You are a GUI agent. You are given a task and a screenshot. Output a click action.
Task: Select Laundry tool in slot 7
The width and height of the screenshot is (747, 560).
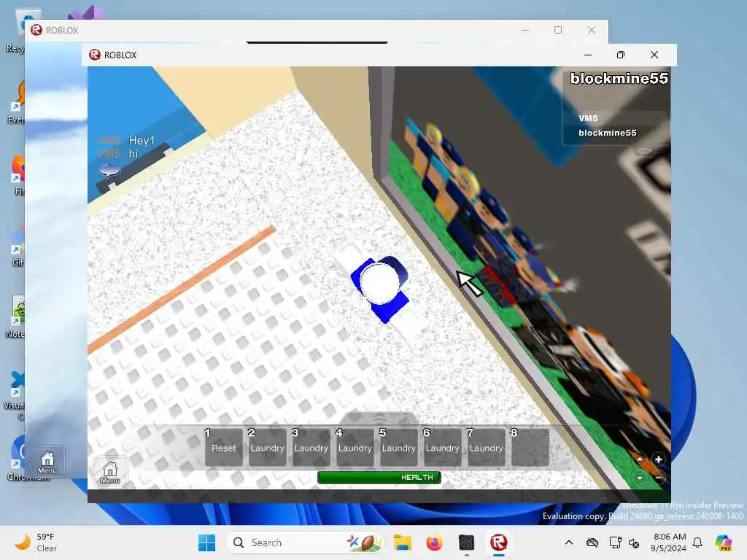(x=487, y=448)
